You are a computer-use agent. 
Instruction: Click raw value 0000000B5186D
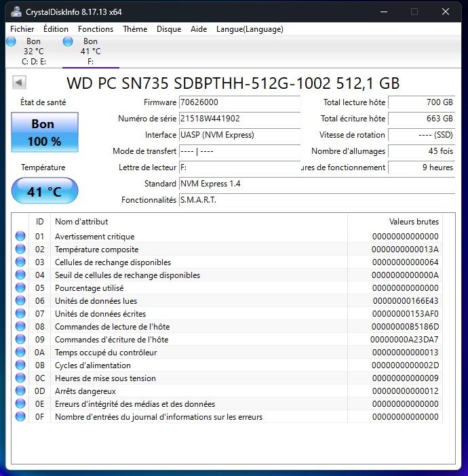pyautogui.click(x=405, y=327)
